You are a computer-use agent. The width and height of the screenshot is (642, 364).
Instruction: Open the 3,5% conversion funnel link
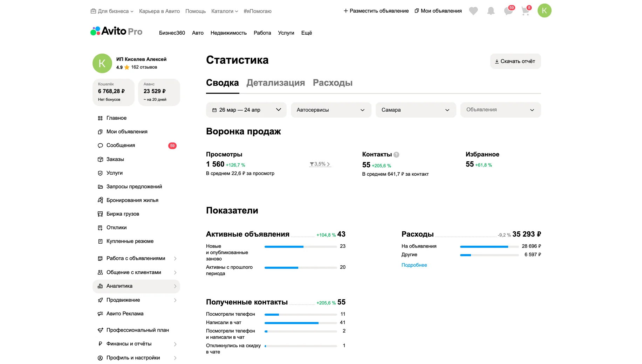tap(320, 164)
